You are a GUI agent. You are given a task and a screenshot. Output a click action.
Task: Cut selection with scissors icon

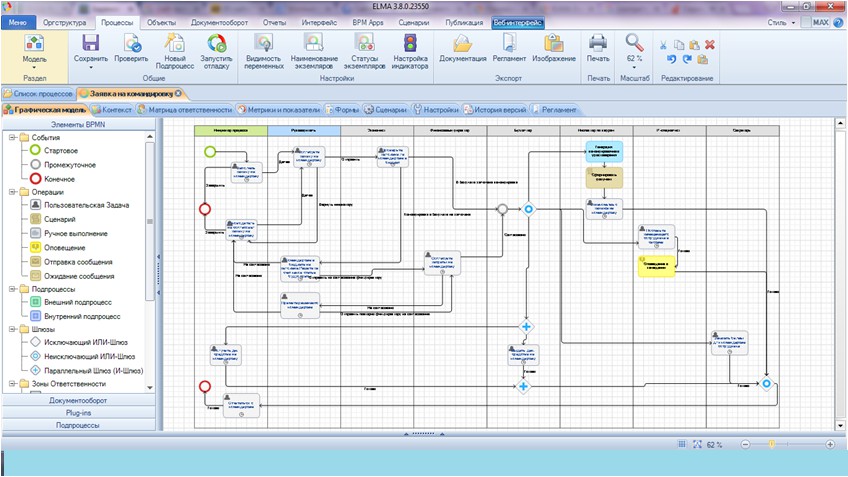(663, 45)
